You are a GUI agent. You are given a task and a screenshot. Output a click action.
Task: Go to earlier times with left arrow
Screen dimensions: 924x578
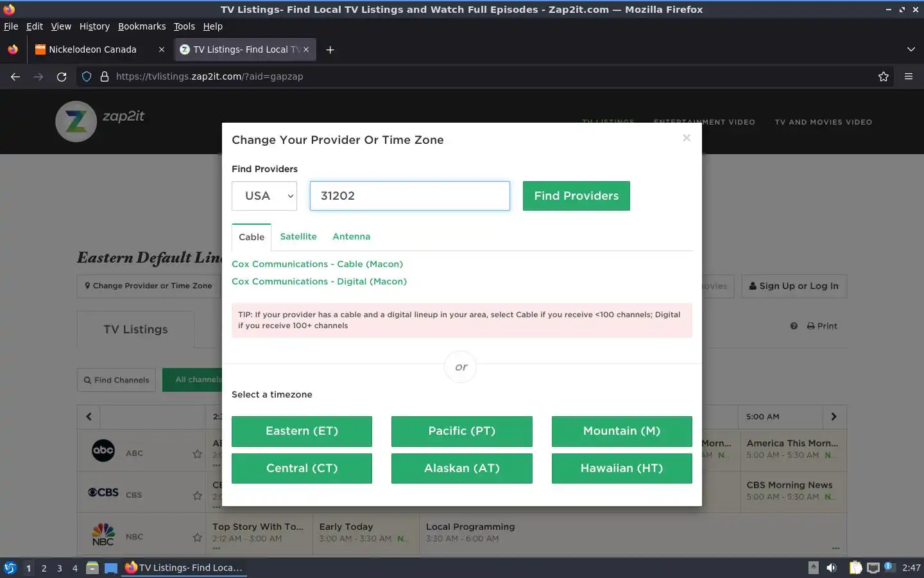pyautogui.click(x=89, y=417)
